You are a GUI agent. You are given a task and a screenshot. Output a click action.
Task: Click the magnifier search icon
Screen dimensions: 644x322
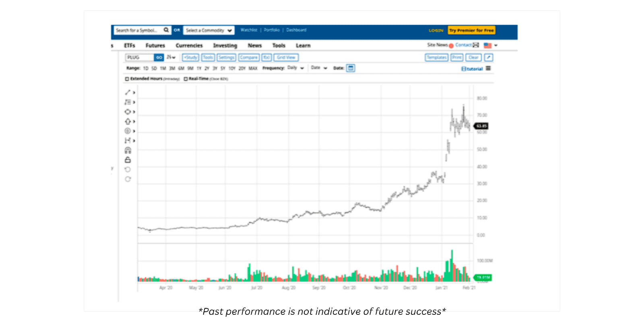[x=166, y=30]
